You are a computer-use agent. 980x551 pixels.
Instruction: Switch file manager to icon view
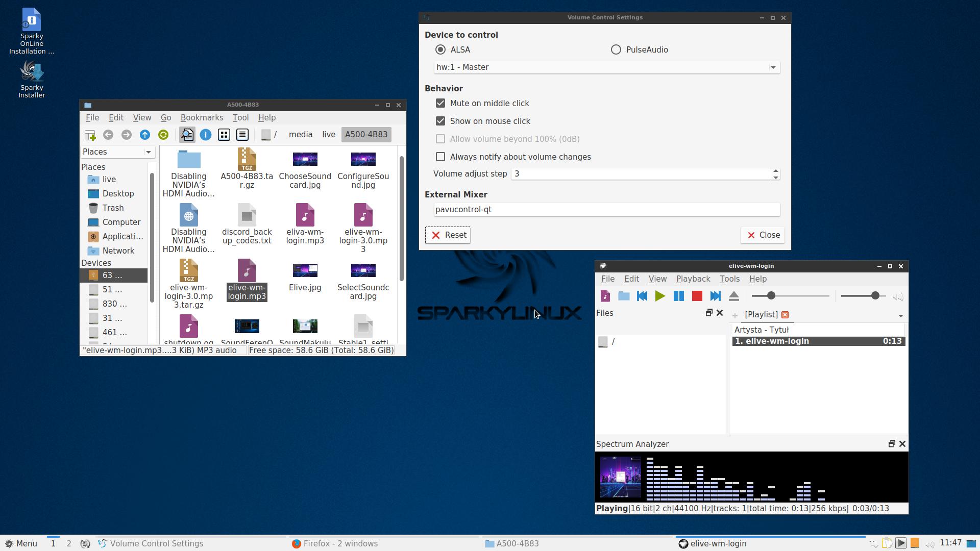(224, 135)
